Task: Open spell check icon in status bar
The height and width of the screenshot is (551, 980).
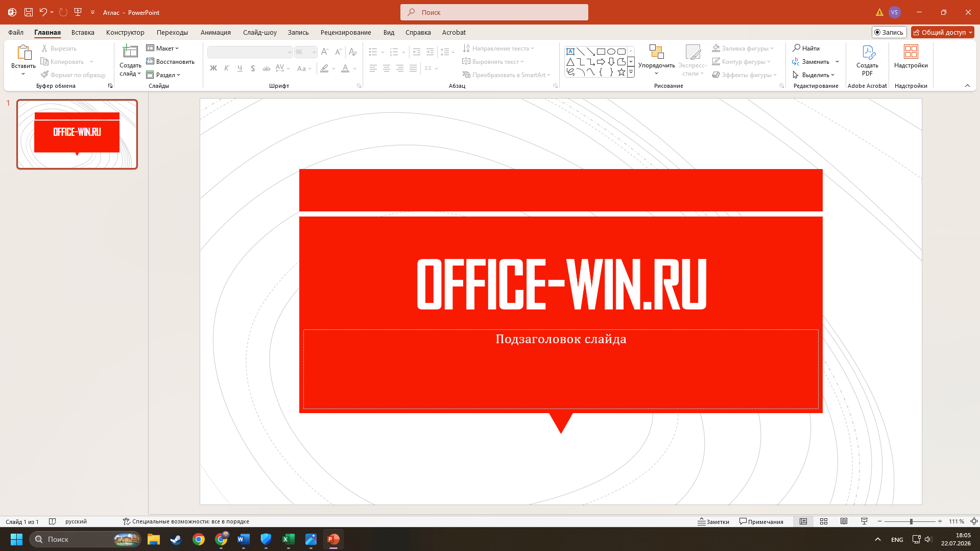Action: 52,521
